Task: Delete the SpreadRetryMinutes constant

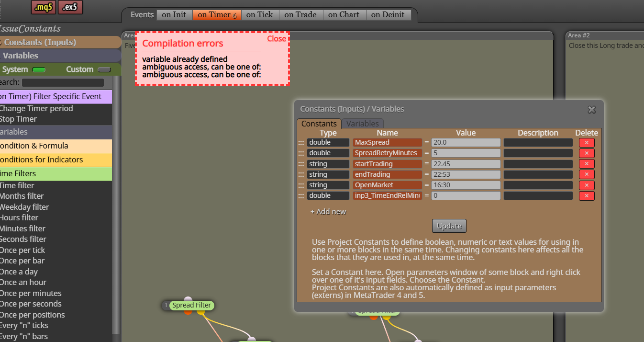Action: 587,153
